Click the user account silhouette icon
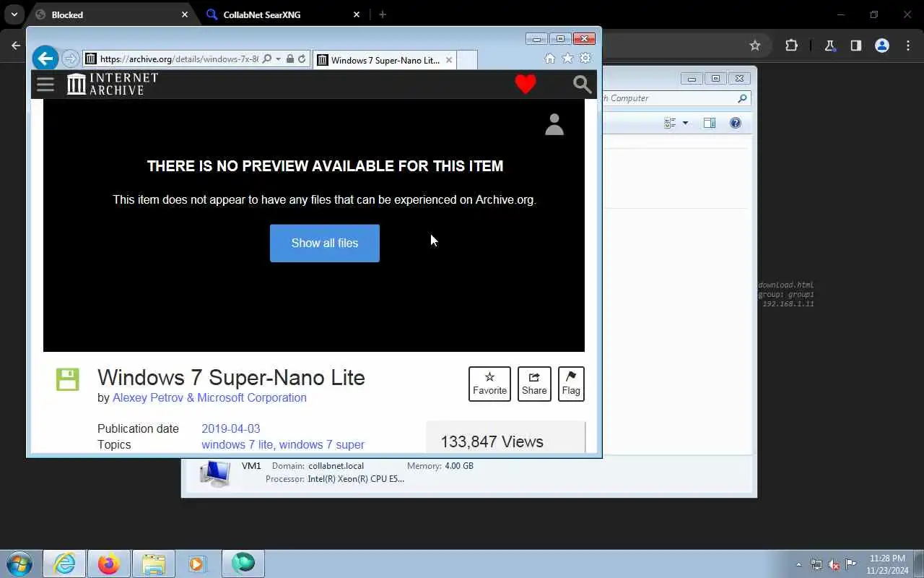924x578 pixels. (554, 124)
